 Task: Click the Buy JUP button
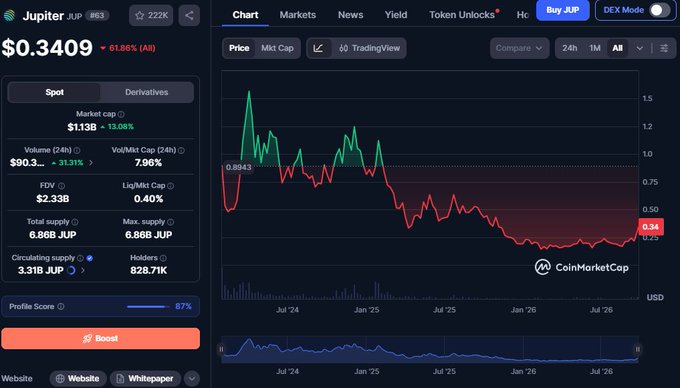[x=562, y=10]
